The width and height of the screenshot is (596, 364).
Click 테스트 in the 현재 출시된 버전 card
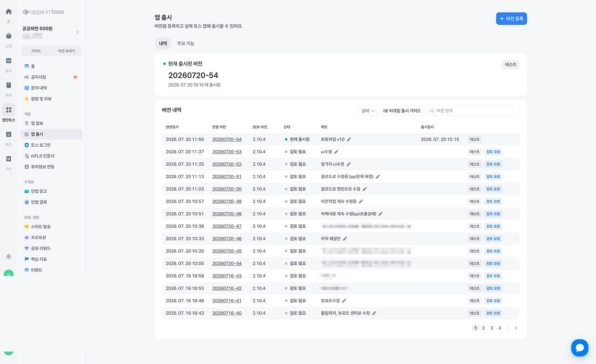(511, 65)
